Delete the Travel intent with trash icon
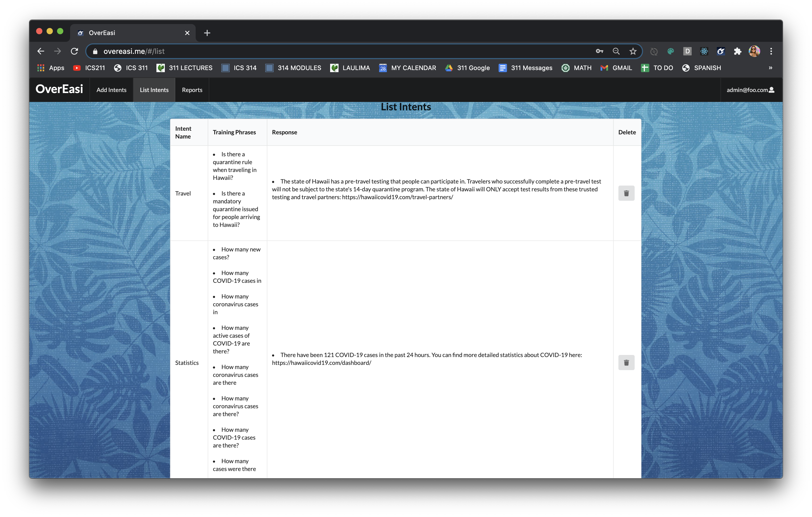Viewport: 812px width, 517px height. click(x=626, y=193)
